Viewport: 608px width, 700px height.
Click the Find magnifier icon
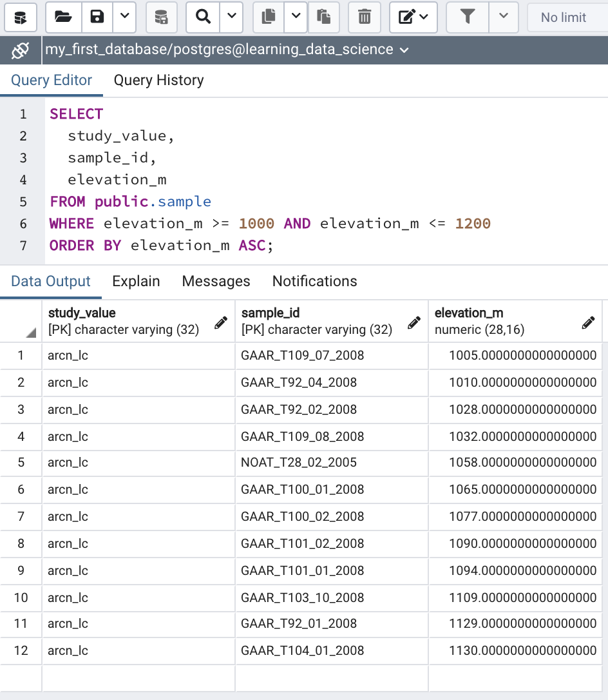pyautogui.click(x=203, y=17)
